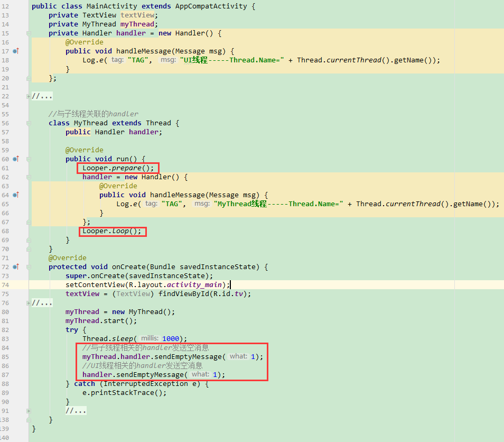Expand folded region at line 91
Screen dimensions: 504x442
(29, 411)
